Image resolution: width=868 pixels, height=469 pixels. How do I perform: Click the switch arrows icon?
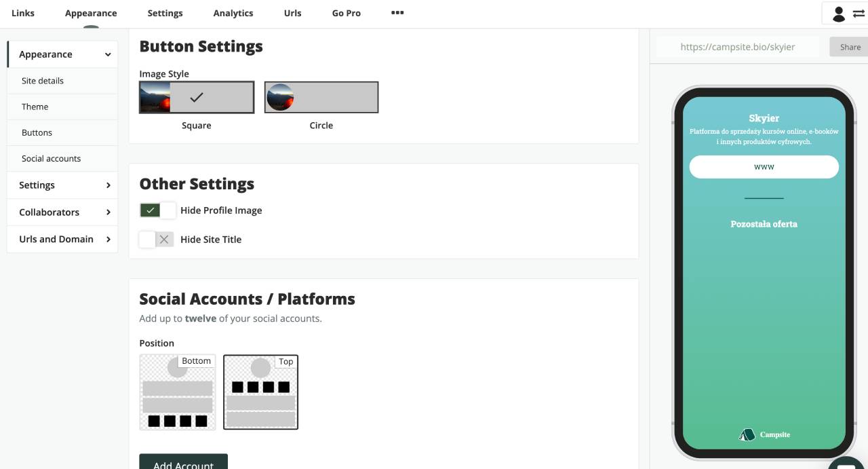(x=859, y=14)
